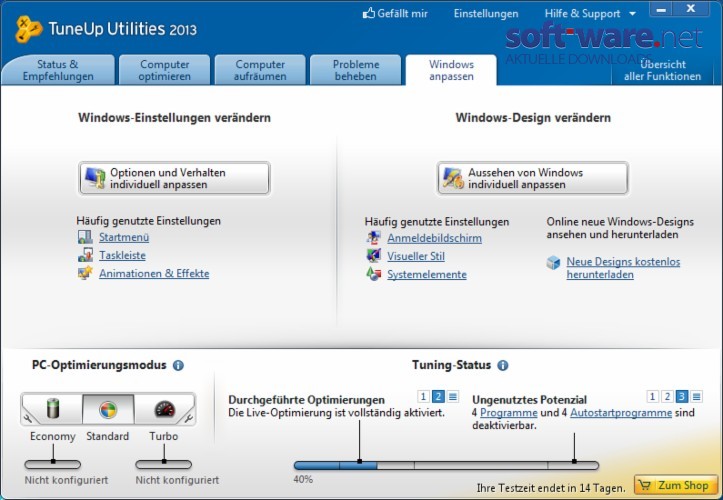Go to Probleme beheben tab
Image resolution: width=723 pixels, height=500 pixels.
click(356, 70)
